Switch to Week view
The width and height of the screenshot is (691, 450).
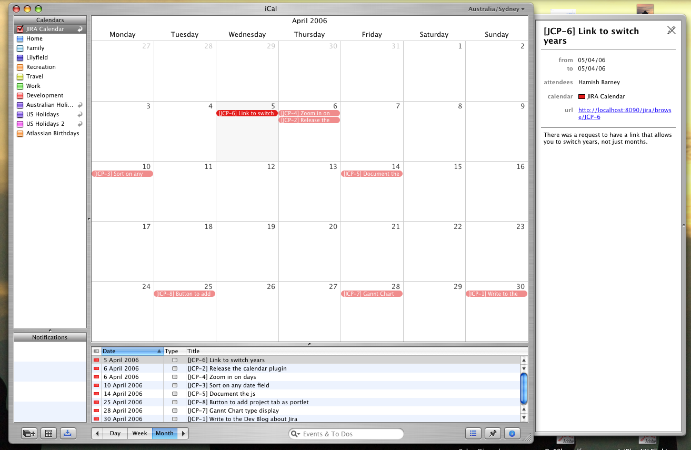(x=140, y=433)
